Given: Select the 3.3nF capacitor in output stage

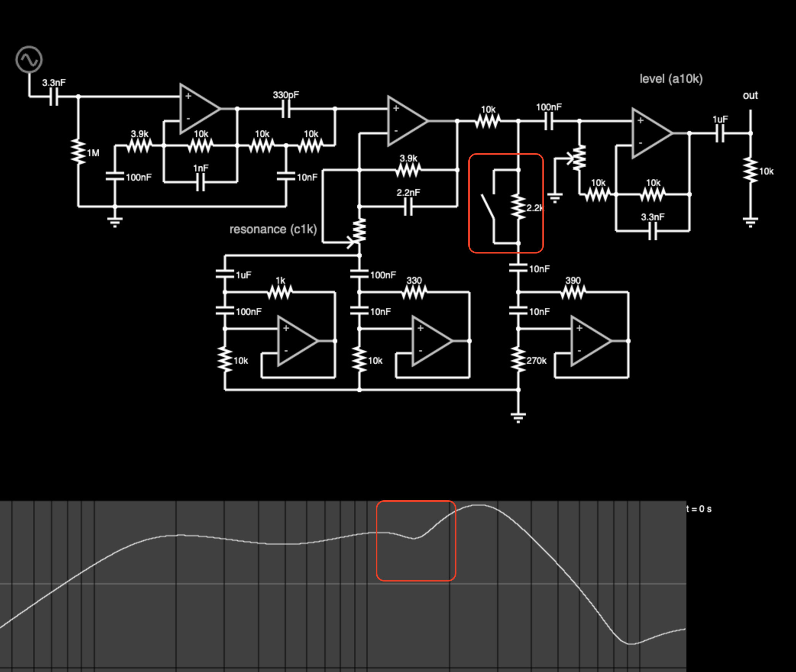Looking at the screenshot, I should [x=653, y=231].
